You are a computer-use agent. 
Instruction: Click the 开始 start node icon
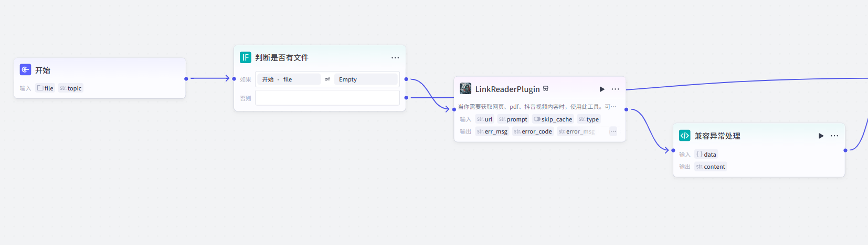[x=25, y=70]
